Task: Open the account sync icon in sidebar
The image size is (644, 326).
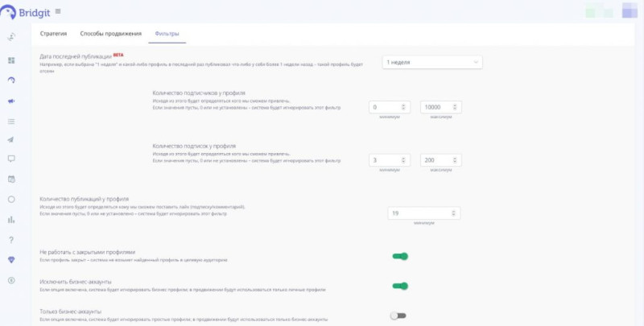Action: point(11,37)
